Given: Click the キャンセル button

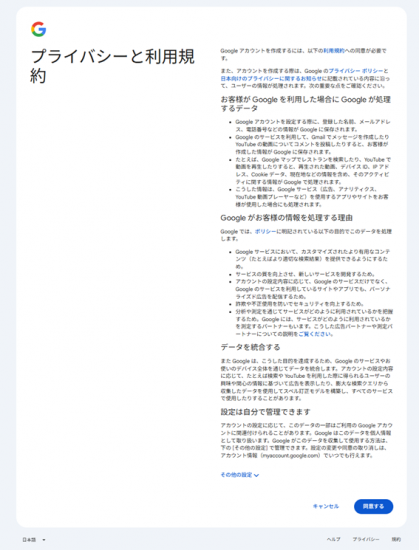Looking at the screenshot, I should (x=326, y=507).
